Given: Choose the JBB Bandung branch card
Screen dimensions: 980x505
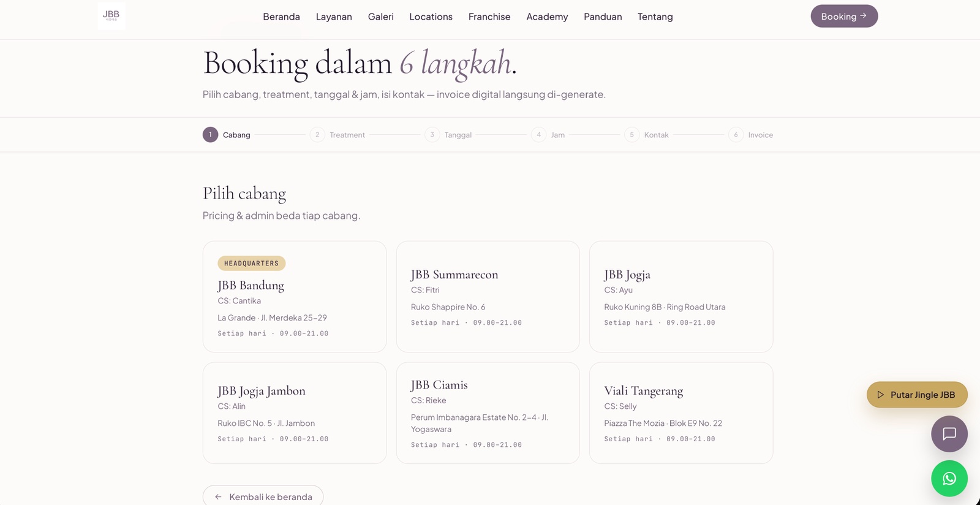Looking at the screenshot, I should click(x=295, y=297).
